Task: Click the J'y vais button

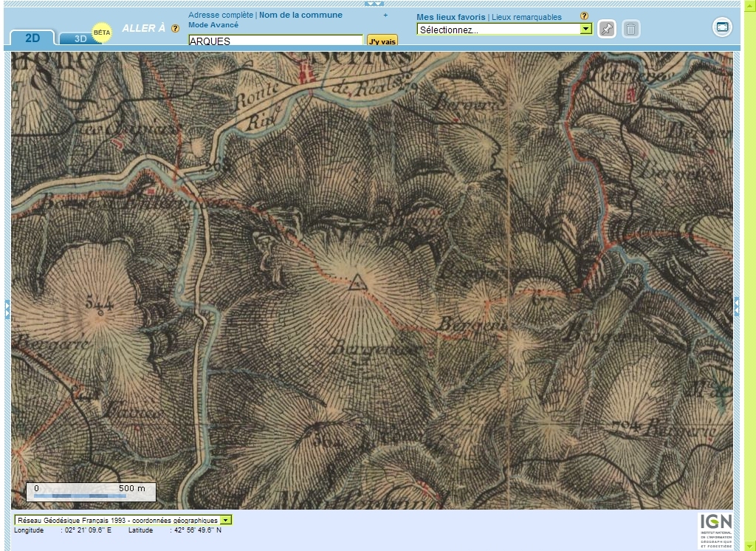Action: [x=382, y=41]
